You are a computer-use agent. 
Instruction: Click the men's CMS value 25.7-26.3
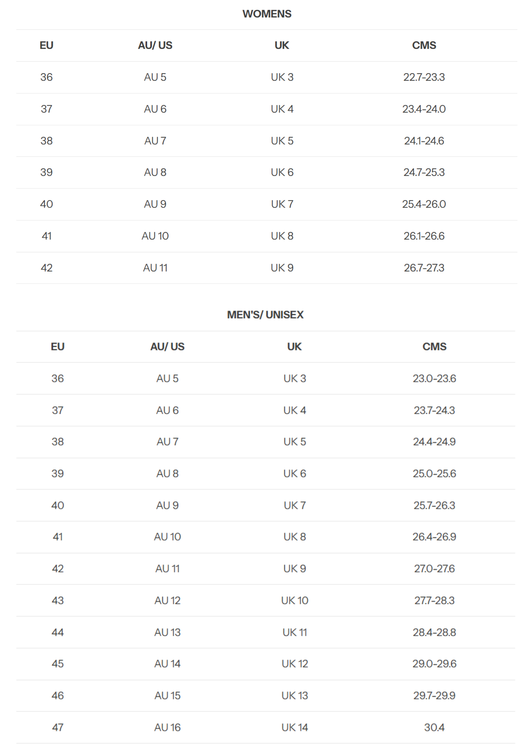tap(434, 505)
